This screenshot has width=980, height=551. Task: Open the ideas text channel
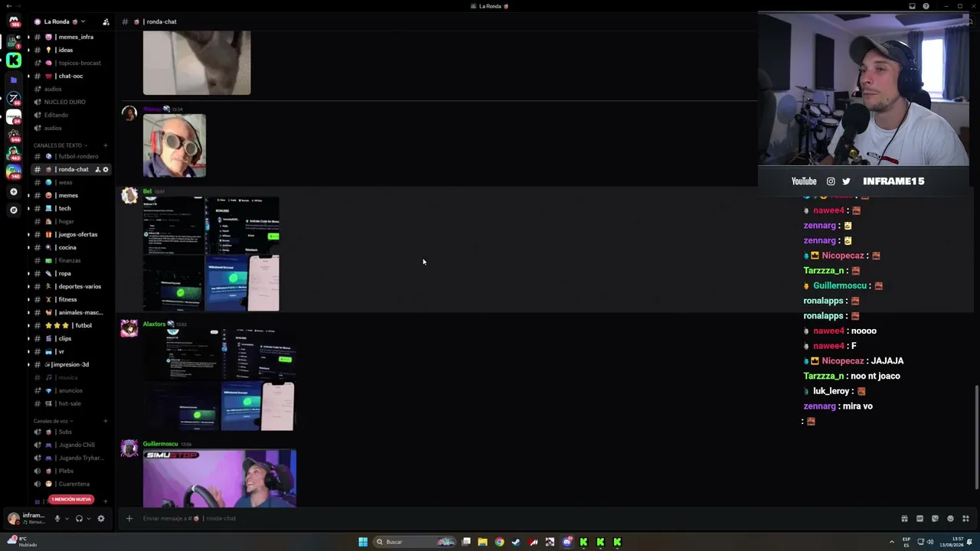[71, 50]
